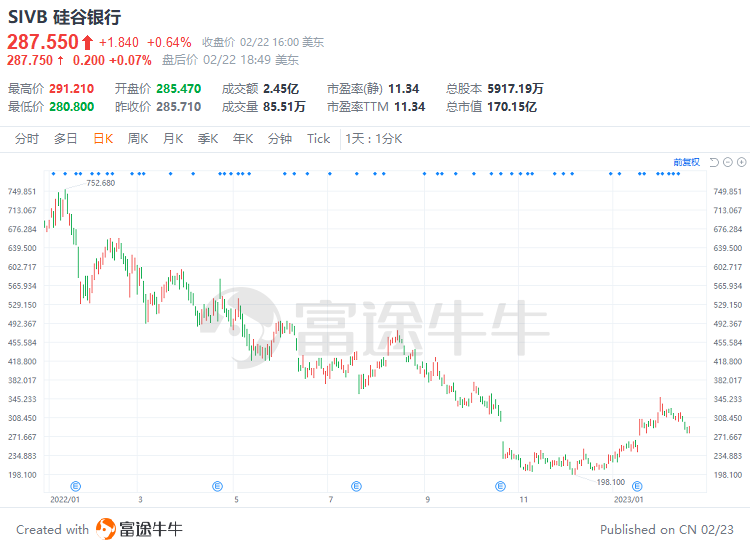Click the 752.680 high price label

point(100,183)
